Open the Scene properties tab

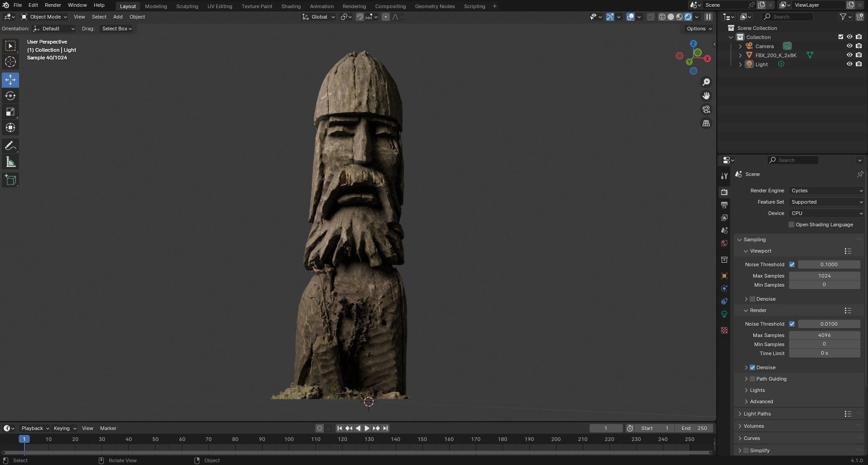coord(724,230)
